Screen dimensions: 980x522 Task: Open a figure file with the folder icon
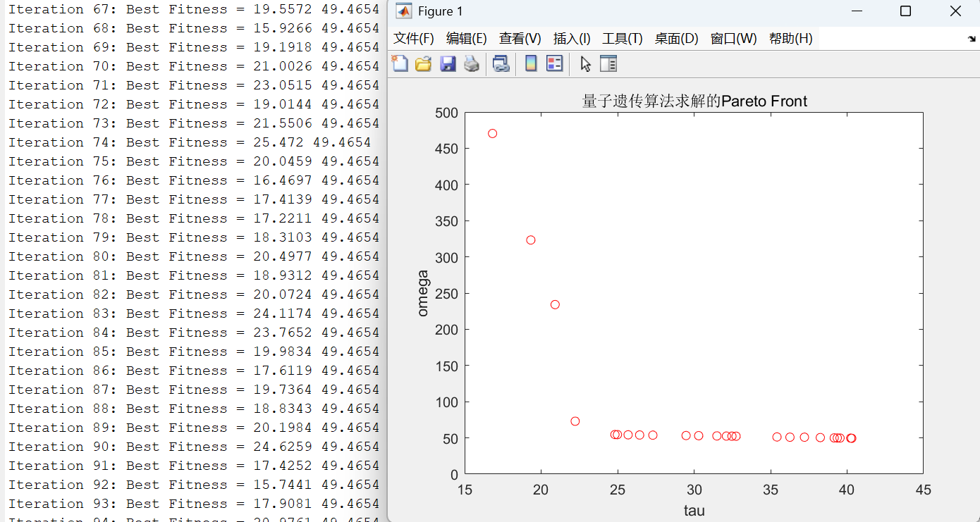tap(423, 64)
